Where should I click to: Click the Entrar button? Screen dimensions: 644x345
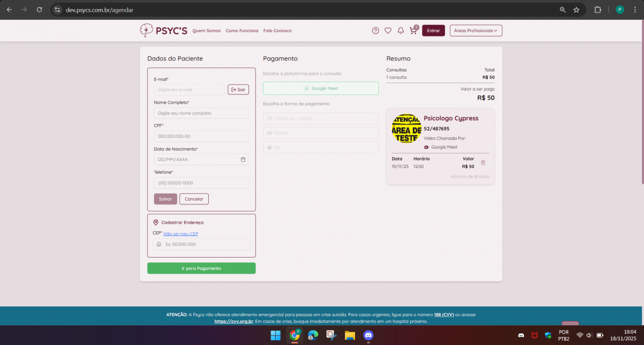pos(433,31)
